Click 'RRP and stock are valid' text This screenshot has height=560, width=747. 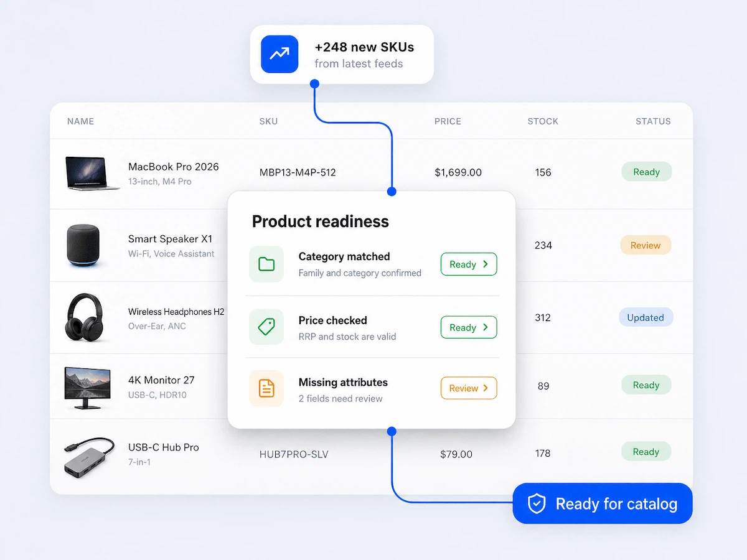tap(347, 337)
